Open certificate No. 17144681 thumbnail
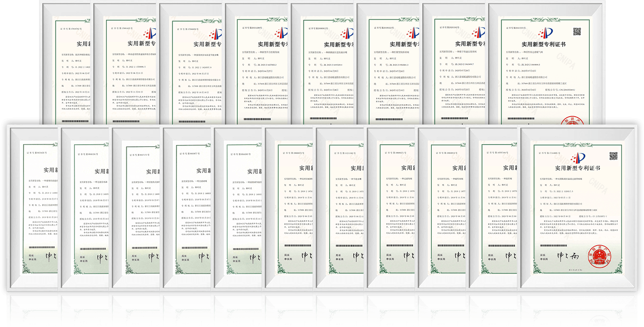644x327 pixels. (x=577, y=207)
